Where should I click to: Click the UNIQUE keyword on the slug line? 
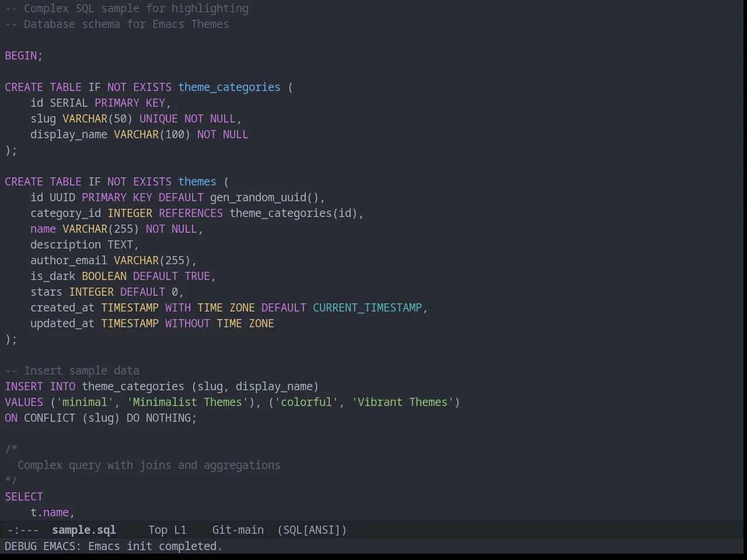[159, 118]
